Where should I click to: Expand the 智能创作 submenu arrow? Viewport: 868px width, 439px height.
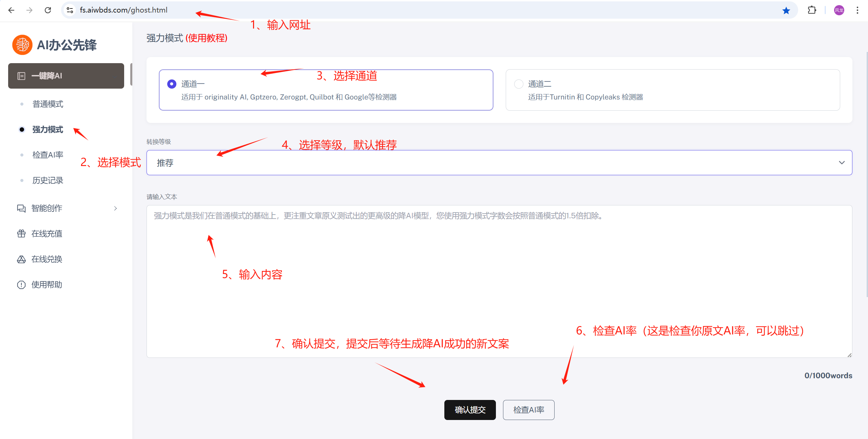(115, 208)
